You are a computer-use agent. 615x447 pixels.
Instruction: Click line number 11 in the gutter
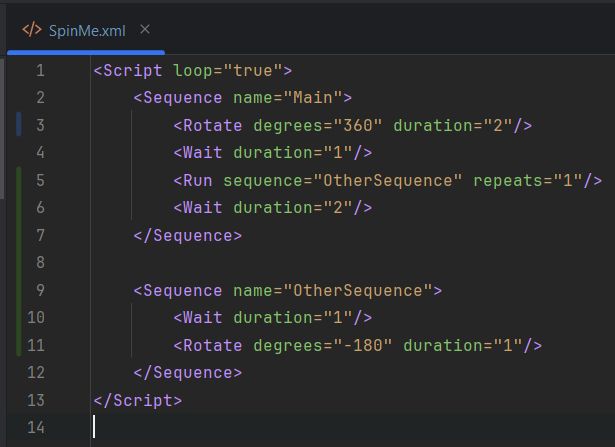tap(36, 345)
